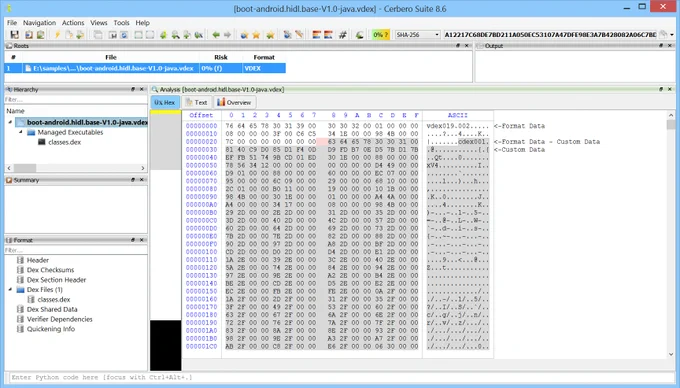Open the Views menu
This screenshot has height=388, width=680.
(98, 23)
